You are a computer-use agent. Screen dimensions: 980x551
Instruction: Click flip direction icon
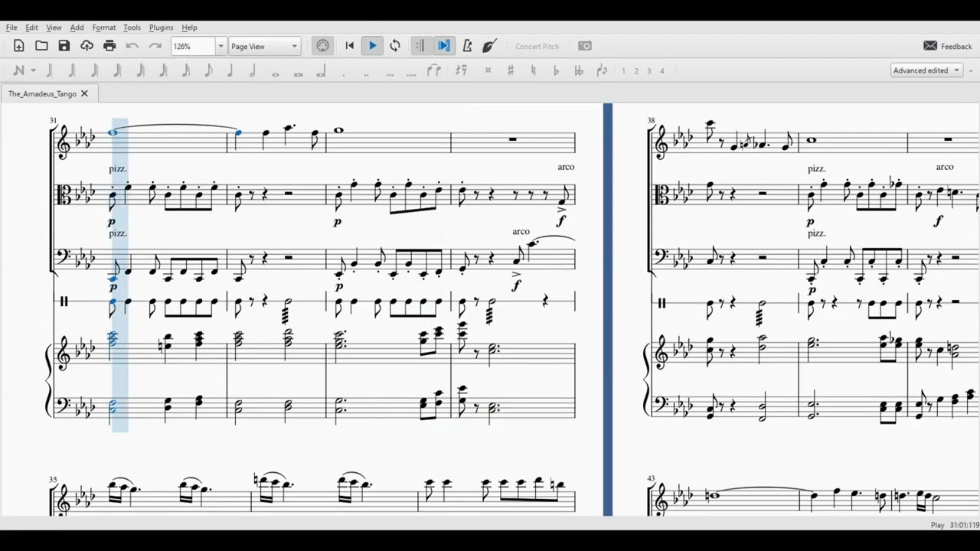(602, 70)
